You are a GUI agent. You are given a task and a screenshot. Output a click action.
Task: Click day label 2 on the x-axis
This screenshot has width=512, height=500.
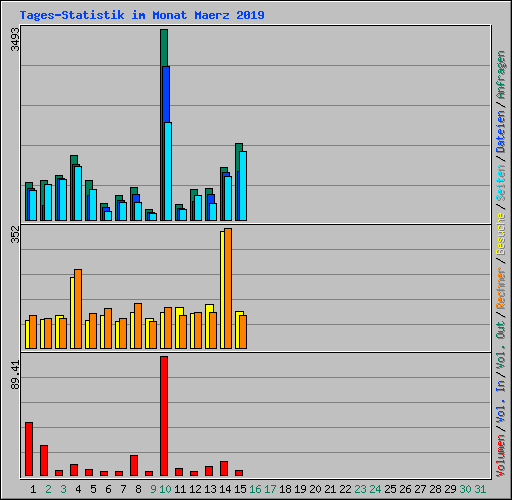click(x=48, y=489)
